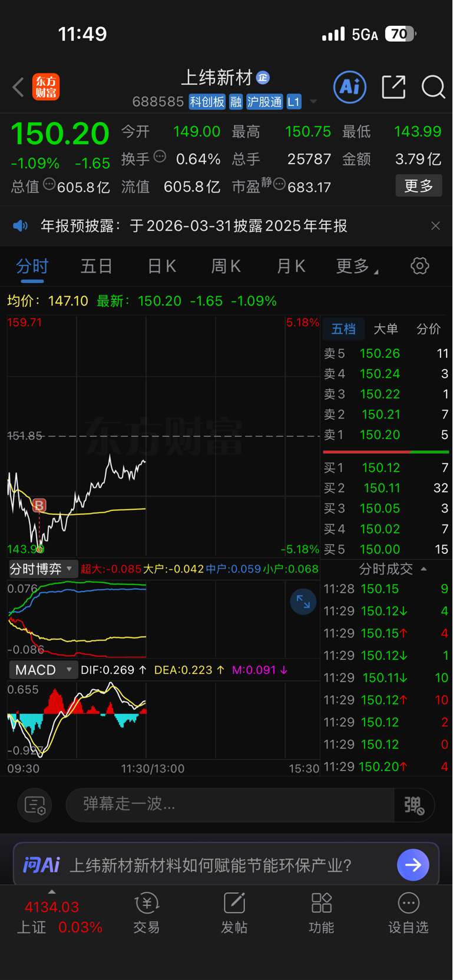
Task: Expand the chart fullscreen arrows icon
Action: 303,602
